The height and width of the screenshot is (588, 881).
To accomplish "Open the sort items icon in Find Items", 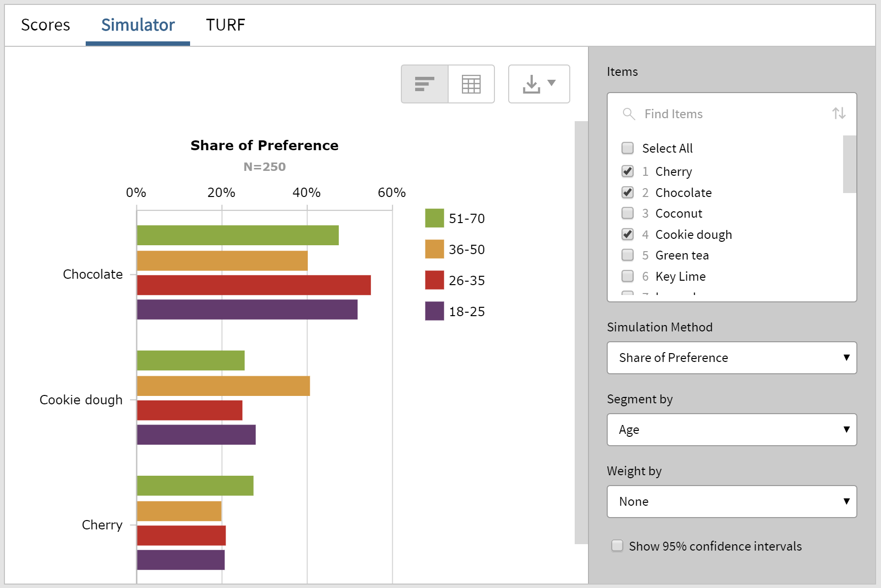I will [839, 113].
